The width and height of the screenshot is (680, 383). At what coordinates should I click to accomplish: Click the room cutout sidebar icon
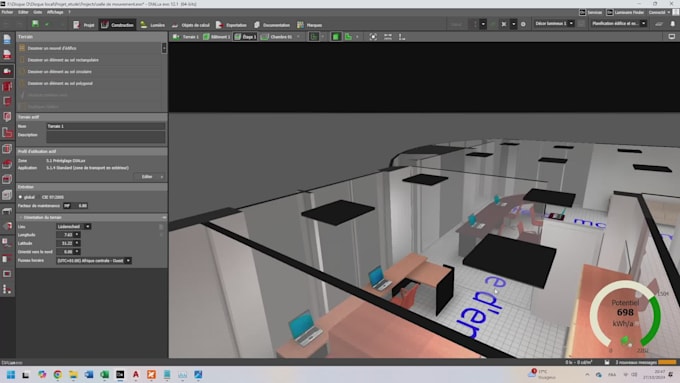[x=7, y=148]
